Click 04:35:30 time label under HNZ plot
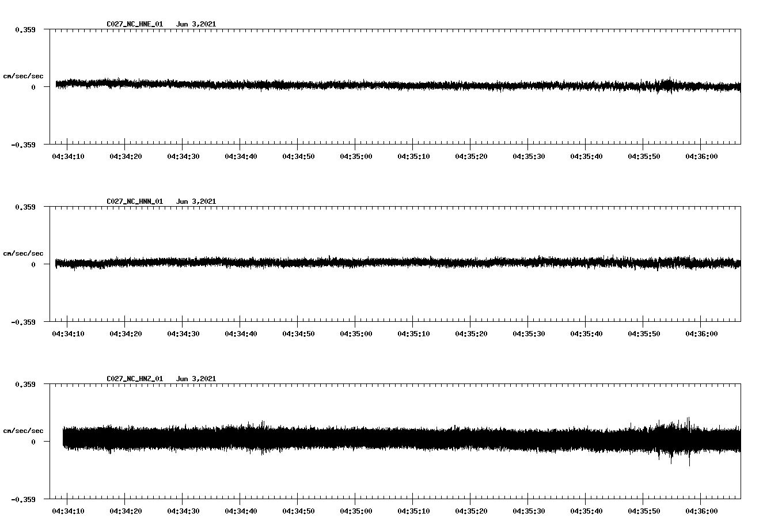Screen dimensions: 782x532 (529, 511)
